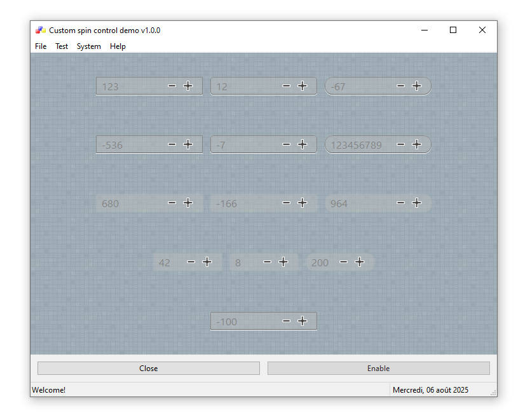Viewport: 530px width, 420px height.
Task: Increase value of spin control showing 680
Action: click(188, 203)
